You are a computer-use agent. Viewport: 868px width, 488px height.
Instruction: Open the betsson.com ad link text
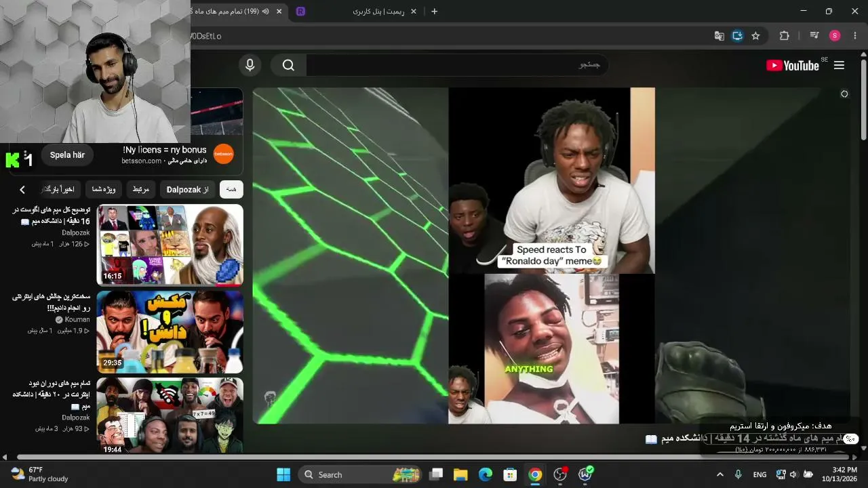tap(142, 161)
